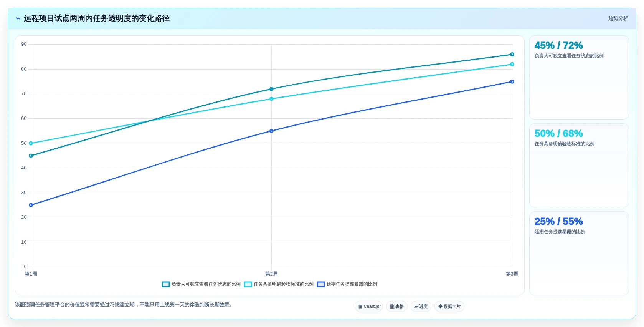
Task: Select the 表格 tag
Action: coord(397,307)
